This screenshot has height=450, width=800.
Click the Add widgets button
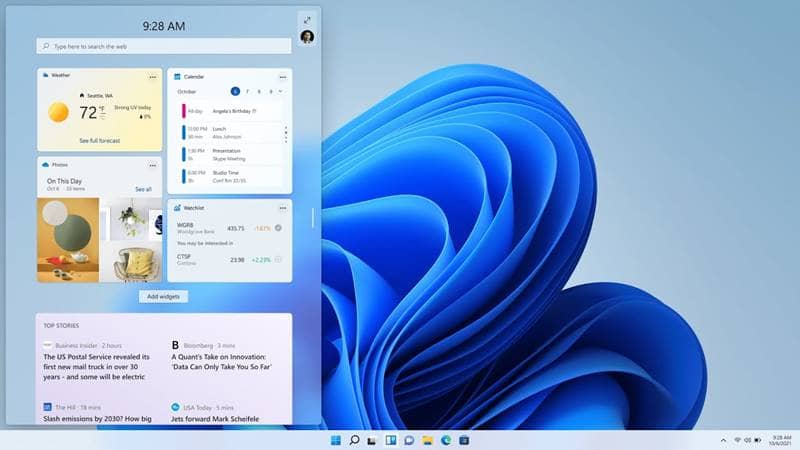[x=163, y=296]
